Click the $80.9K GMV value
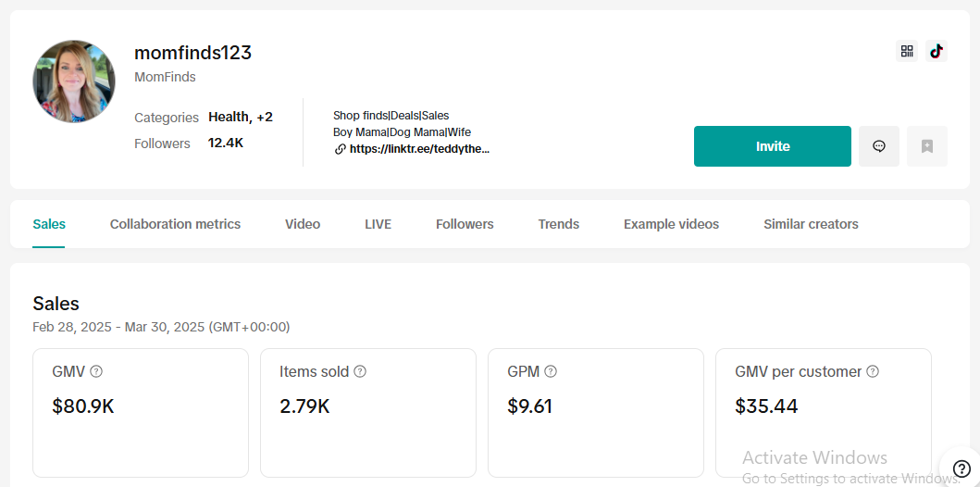The image size is (980, 487). [83, 406]
